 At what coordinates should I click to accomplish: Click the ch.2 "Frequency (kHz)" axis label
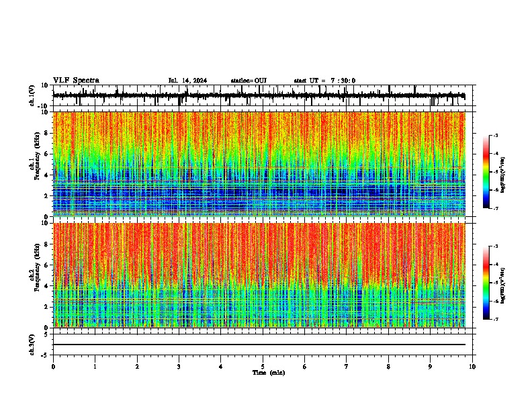click(37, 267)
